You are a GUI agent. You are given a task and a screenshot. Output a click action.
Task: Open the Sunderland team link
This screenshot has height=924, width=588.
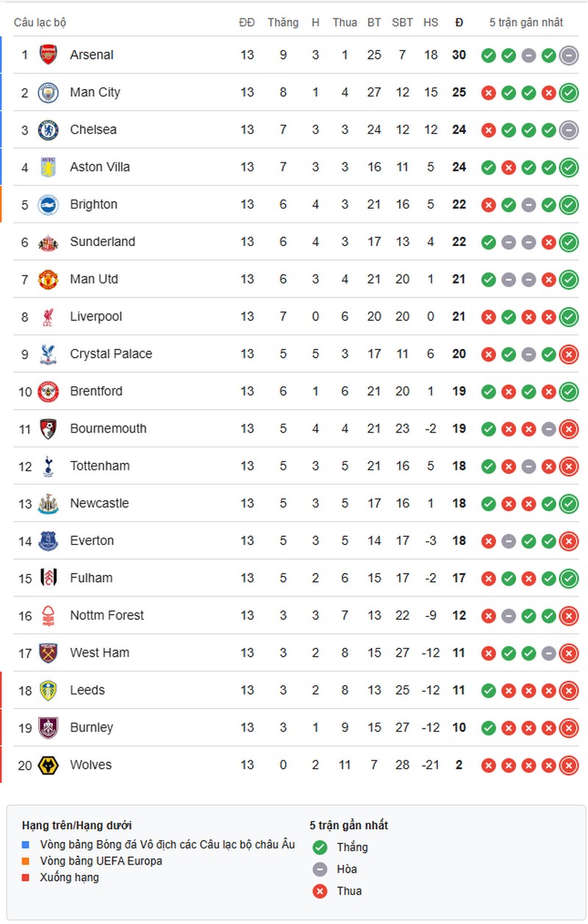102,242
